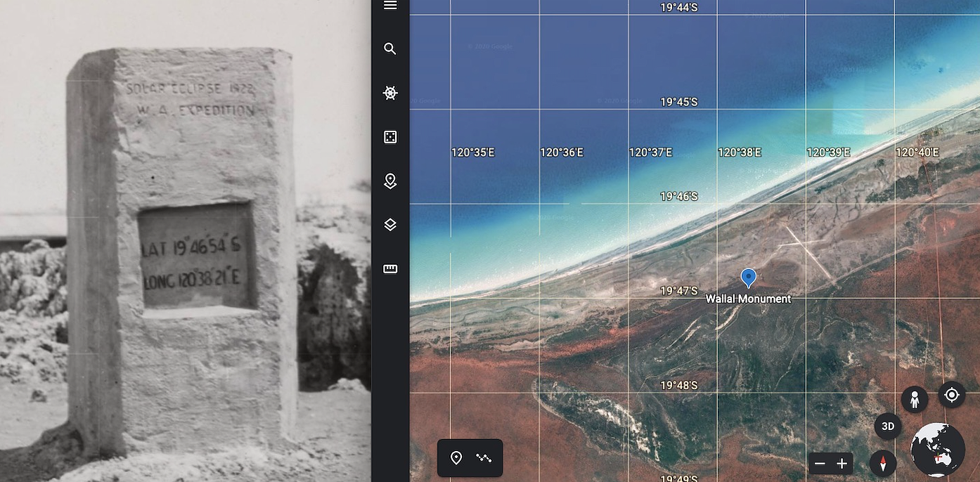Open the Projects pin icon
Screen dimensions: 980x482
[x=390, y=181]
